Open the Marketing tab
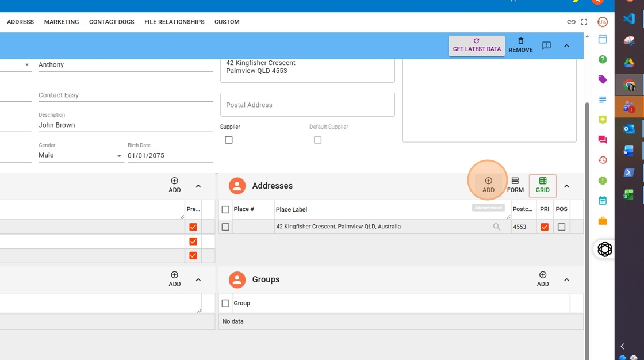This screenshot has height=360, width=644. click(62, 22)
